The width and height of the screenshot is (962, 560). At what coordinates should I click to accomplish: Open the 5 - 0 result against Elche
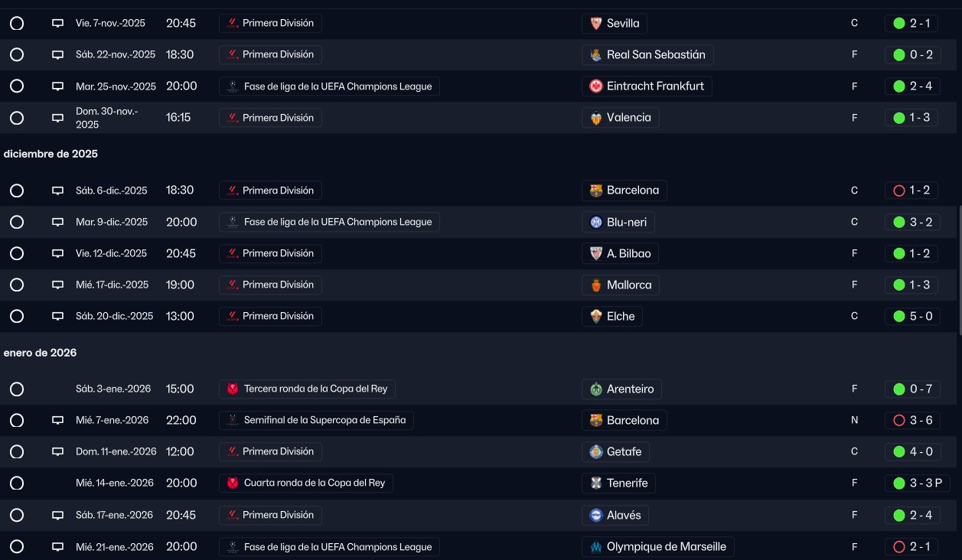pos(912,317)
